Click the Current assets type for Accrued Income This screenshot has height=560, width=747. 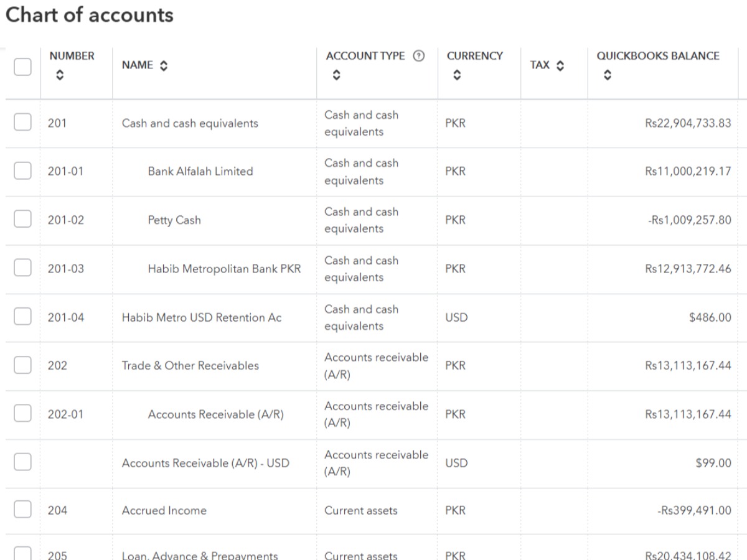361,510
